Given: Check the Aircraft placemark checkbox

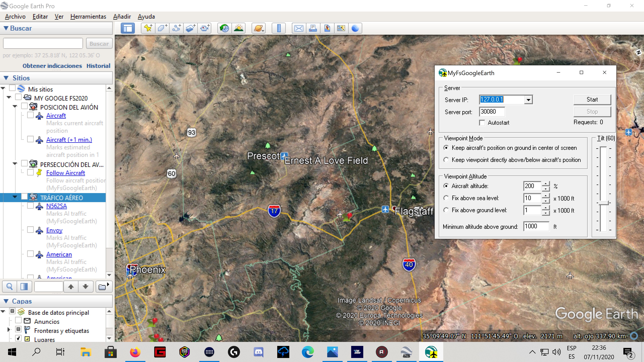Looking at the screenshot, I should (30, 115).
